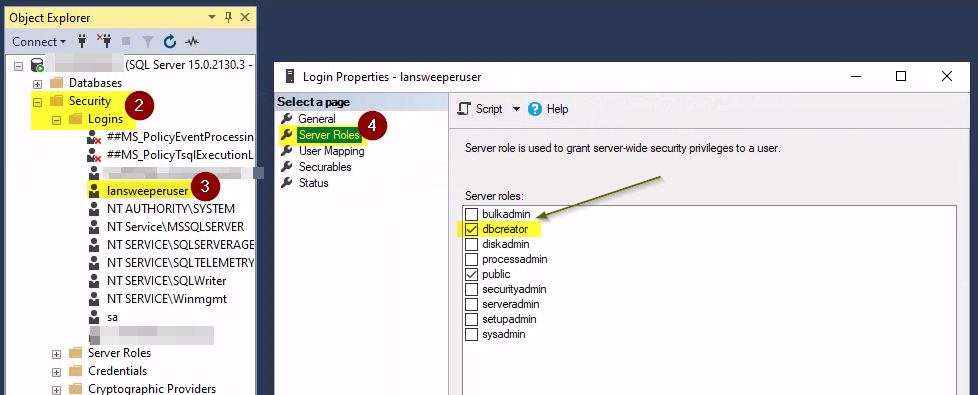Screen dimensions: 978x395
Task: Click the Script button
Action: [480, 109]
